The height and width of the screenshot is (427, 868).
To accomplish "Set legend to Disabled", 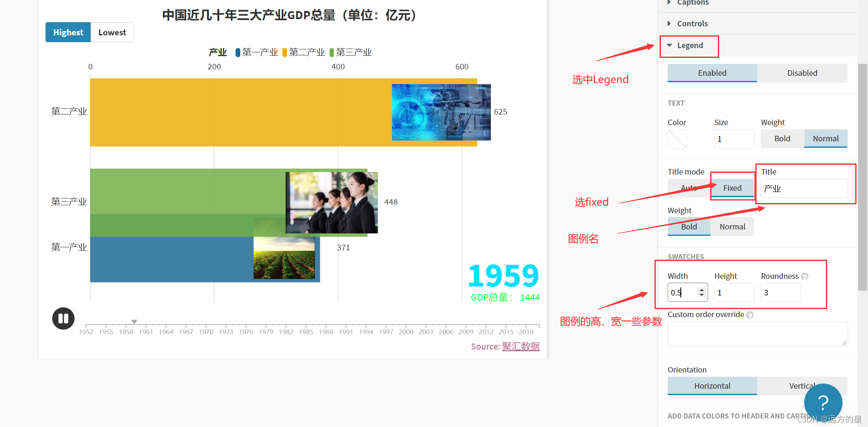I will point(802,73).
